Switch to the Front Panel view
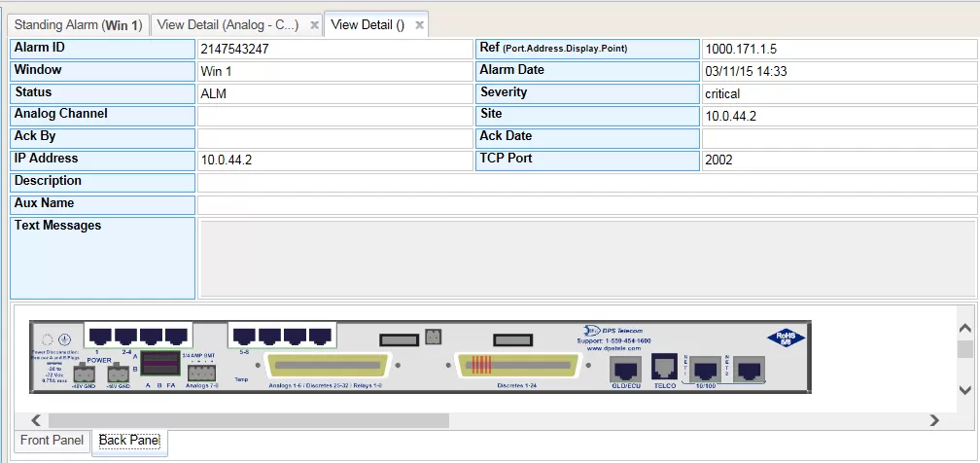The width and height of the screenshot is (980, 463). coord(52,441)
